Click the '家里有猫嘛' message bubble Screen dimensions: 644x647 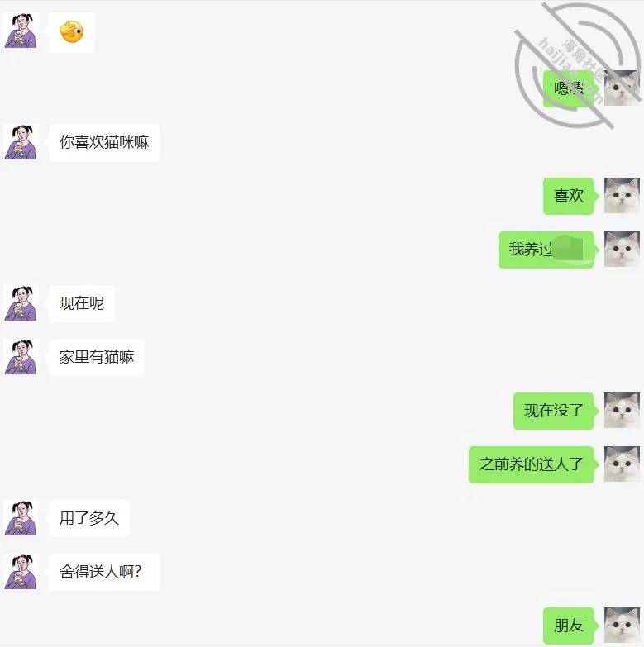coord(97,357)
